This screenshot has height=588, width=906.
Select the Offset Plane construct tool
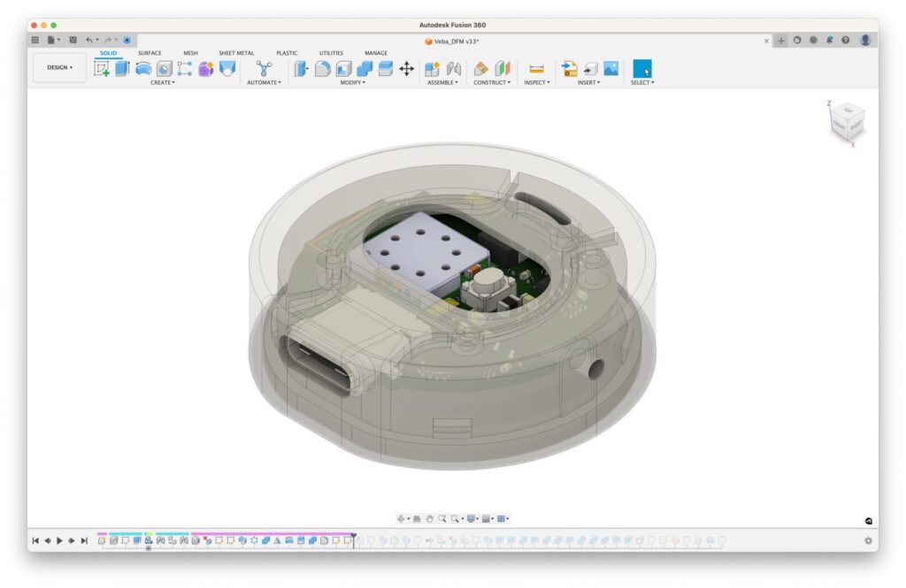click(x=480, y=69)
